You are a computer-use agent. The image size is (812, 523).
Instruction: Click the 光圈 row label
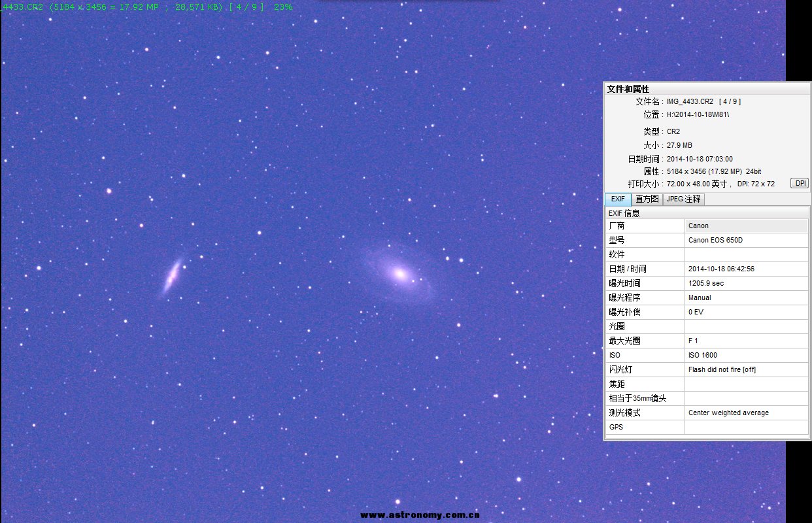[x=645, y=326]
